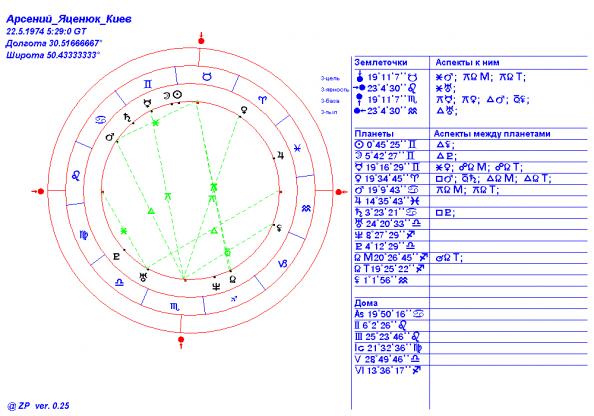Click the house II 6°2'26'' row

381,325
